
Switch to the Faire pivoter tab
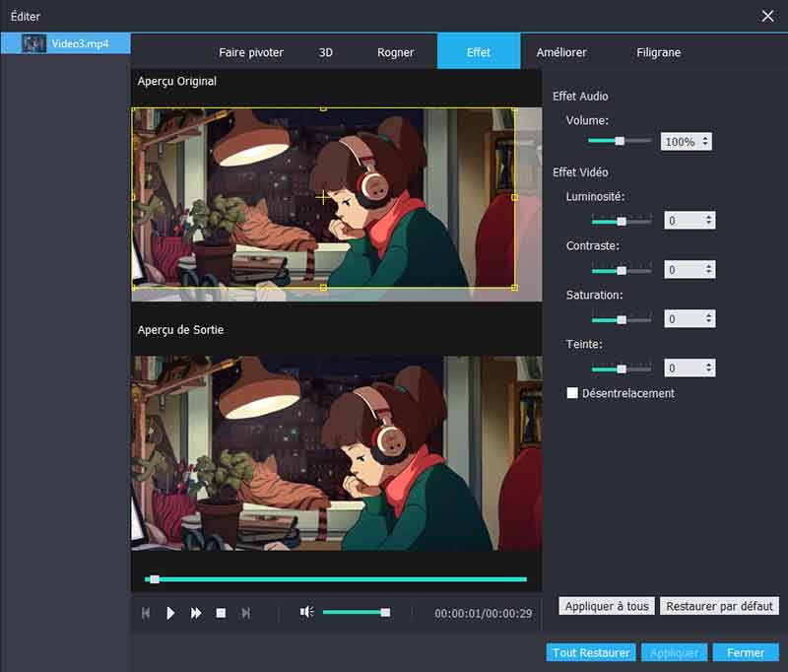point(251,52)
